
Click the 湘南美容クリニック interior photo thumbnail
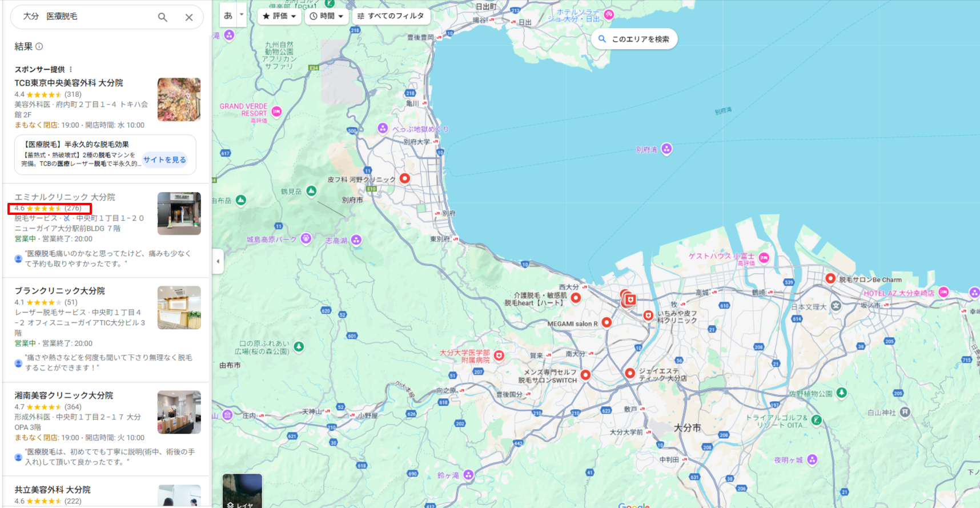click(x=179, y=412)
